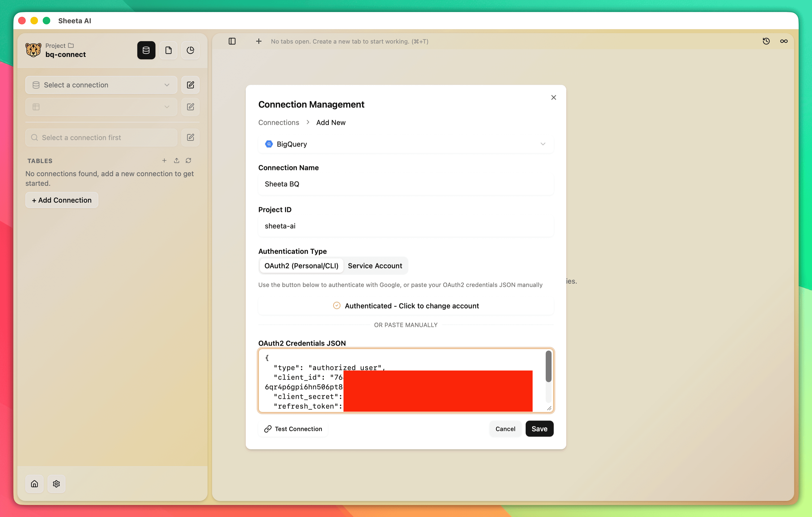The image size is (812, 517).
Task: Open the database connections panel icon
Action: (146, 50)
